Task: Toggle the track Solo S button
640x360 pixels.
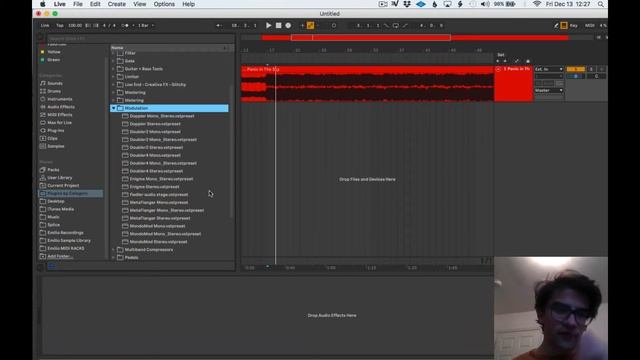Action: coord(591,69)
